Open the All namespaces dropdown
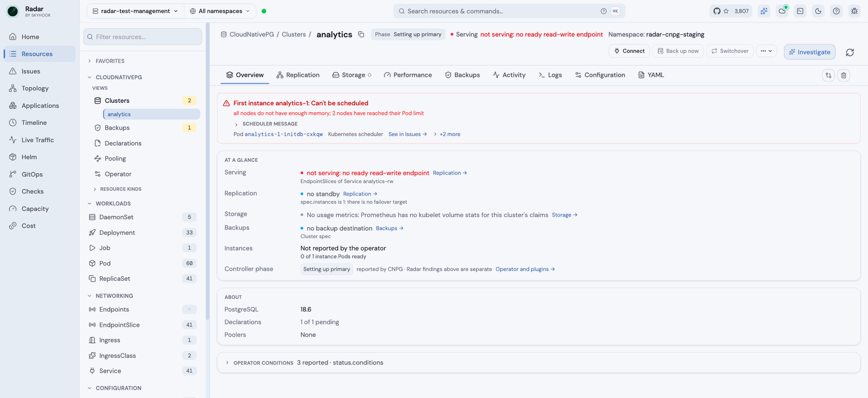Viewport: 868px width, 398px height. pyautogui.click(x=220, y=11)
